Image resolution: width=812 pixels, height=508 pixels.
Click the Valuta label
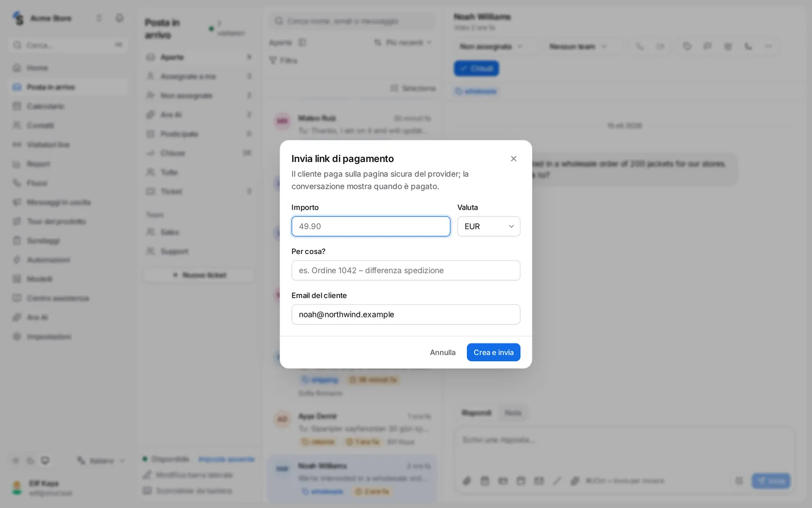click(467, 207)
